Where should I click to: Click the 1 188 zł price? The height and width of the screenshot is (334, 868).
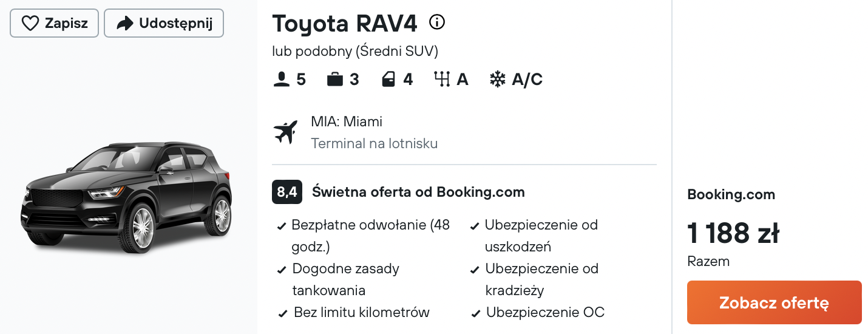733,233
